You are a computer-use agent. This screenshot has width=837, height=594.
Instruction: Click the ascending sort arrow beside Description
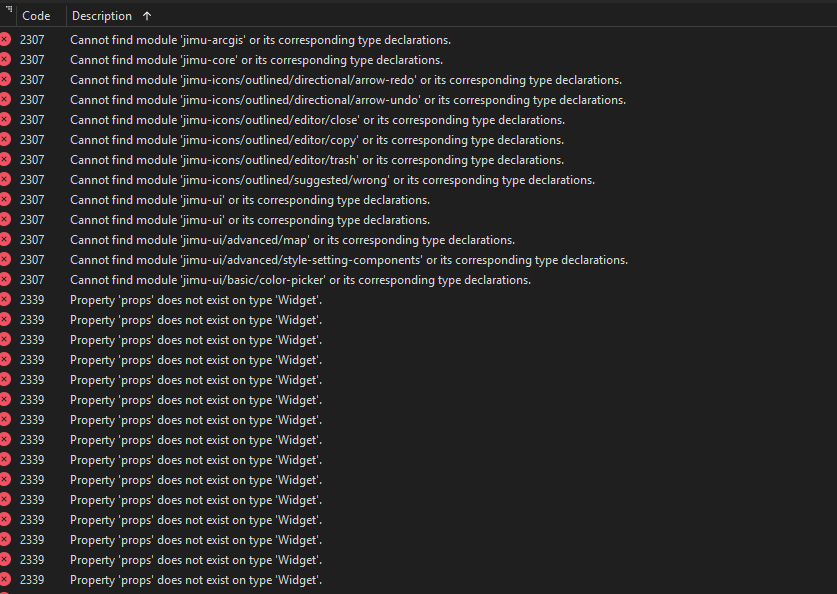click(147, 16)
